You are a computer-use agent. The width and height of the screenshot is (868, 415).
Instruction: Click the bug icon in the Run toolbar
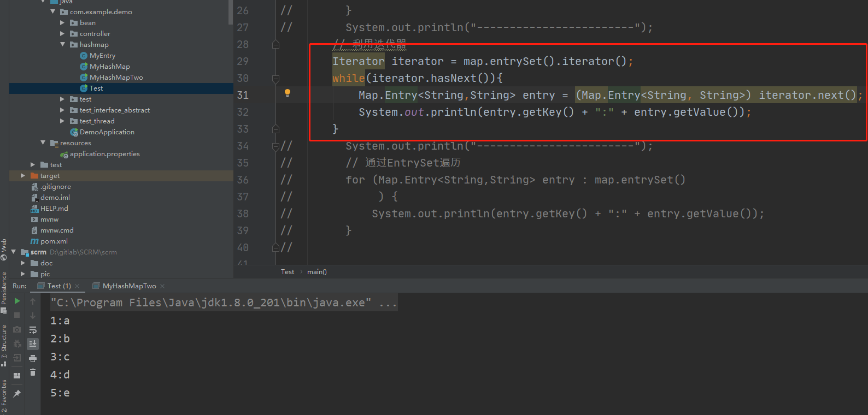[17, 343]
